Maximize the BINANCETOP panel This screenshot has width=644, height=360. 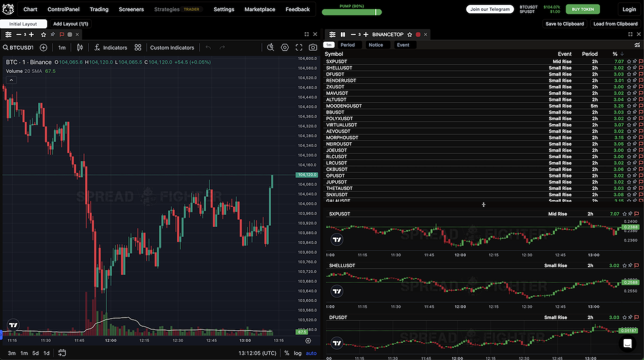click(631, 34)
